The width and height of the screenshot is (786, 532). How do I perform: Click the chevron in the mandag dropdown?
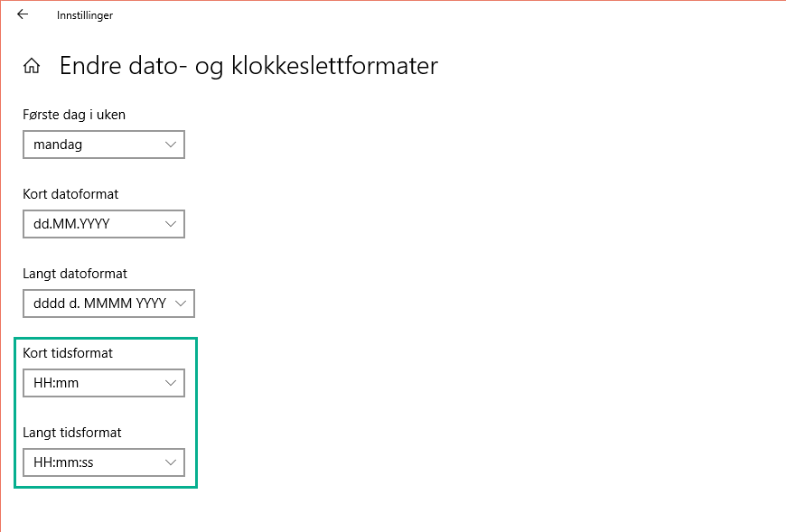172,145
